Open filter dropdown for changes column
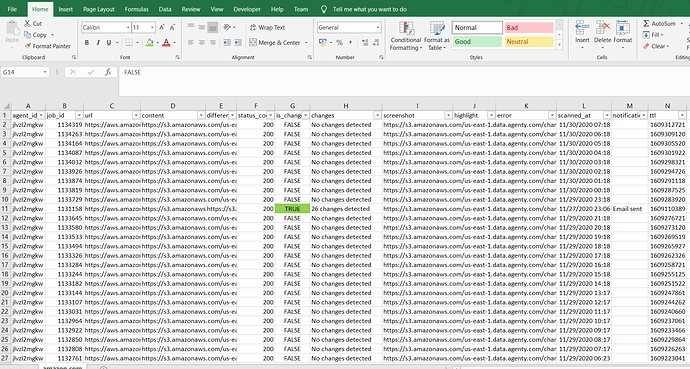 click(377, 115)
